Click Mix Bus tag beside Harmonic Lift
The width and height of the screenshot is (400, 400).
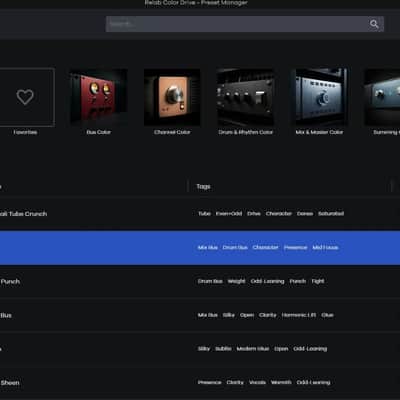tap(208, 315)
